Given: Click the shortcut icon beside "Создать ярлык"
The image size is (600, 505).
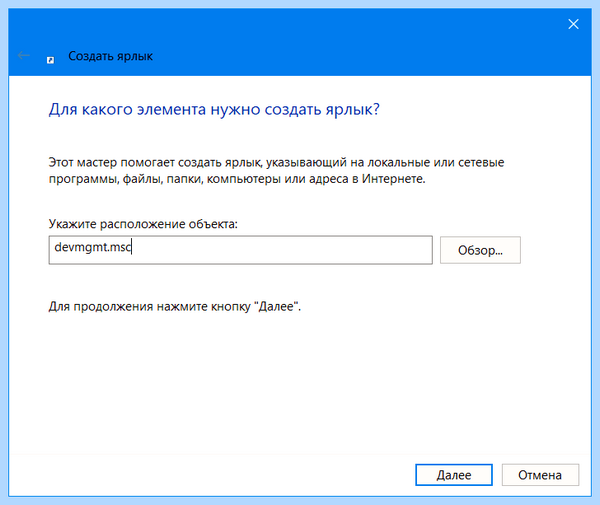Looking at the screenshot, I should click(51, 60).
